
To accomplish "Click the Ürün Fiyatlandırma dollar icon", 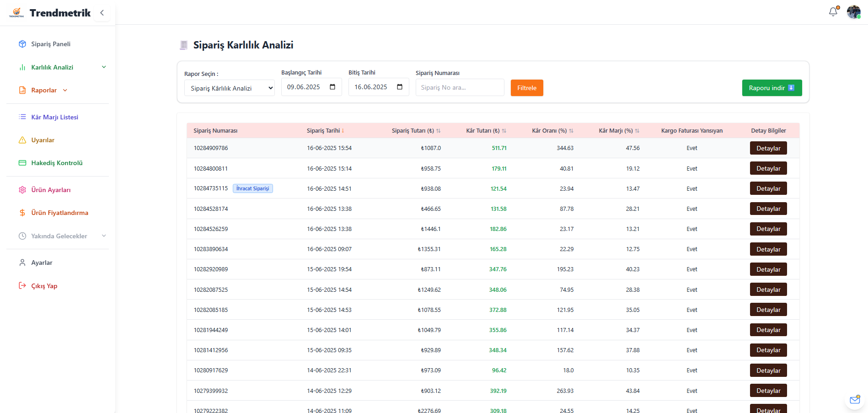I will click(22, 213).
